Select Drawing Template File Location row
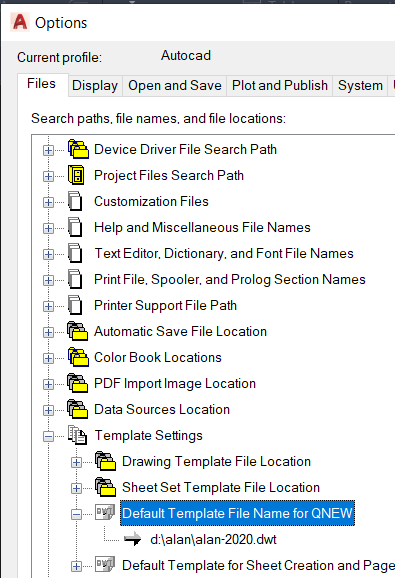 [x=217, y=461]
